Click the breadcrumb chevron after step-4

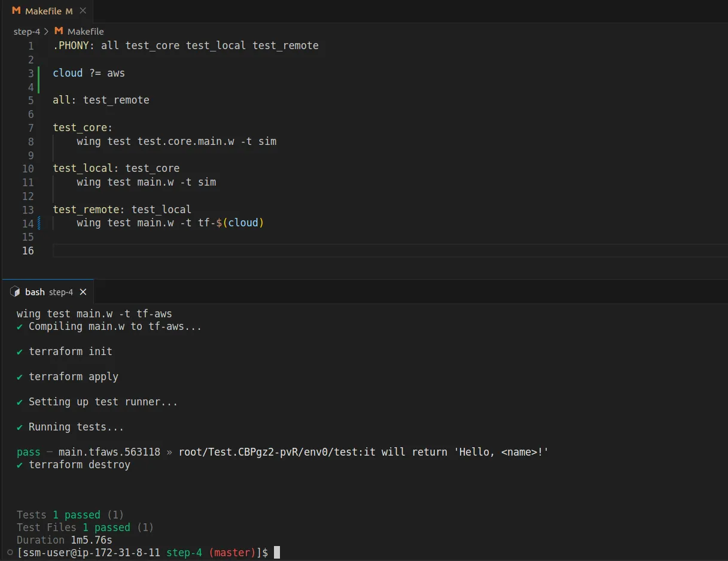47,31
